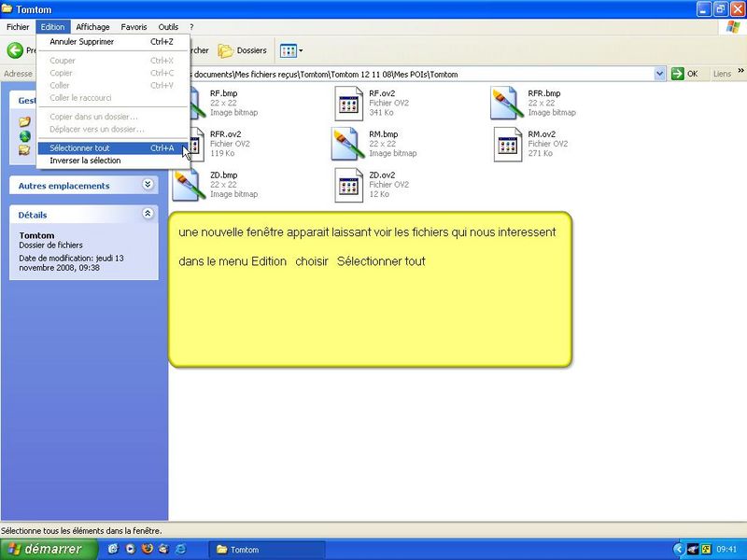
Task: Choose Inverser la sélection menu entry
Action: tap(113, 161)
